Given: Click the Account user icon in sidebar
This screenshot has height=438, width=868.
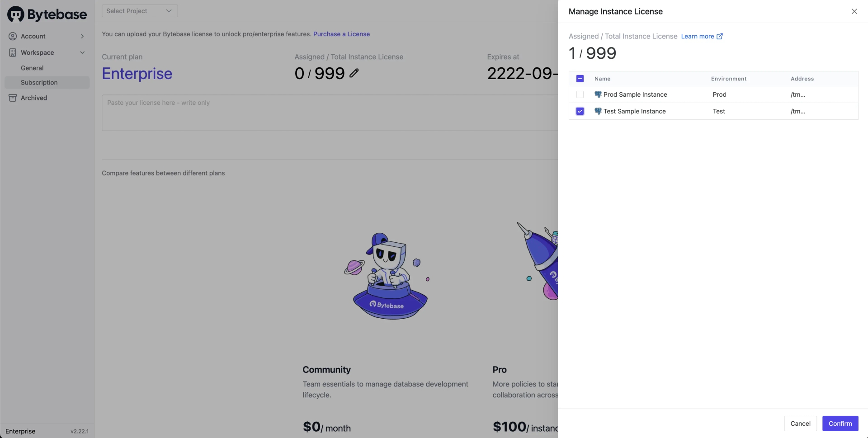Looking at the screenshot, I should point(13,36).
